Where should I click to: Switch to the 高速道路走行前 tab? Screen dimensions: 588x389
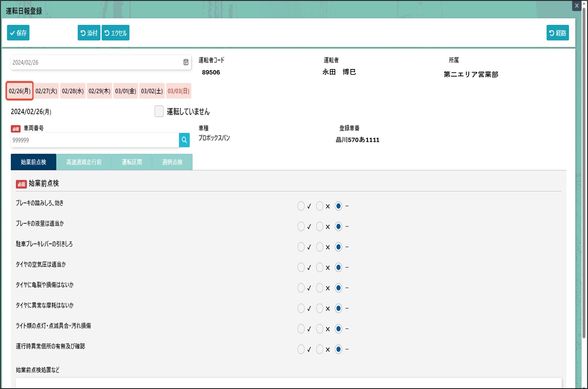tap(84, 162)
